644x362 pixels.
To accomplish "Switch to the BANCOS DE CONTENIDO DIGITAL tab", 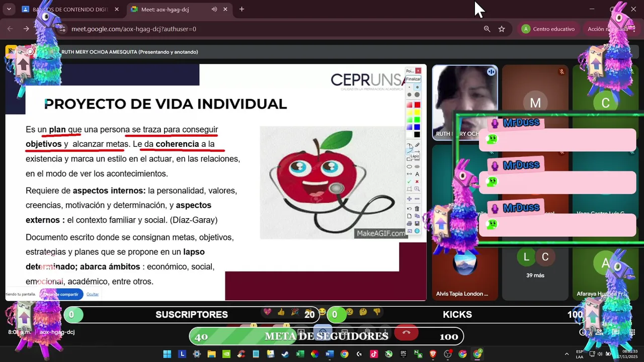I will point(71,9).
